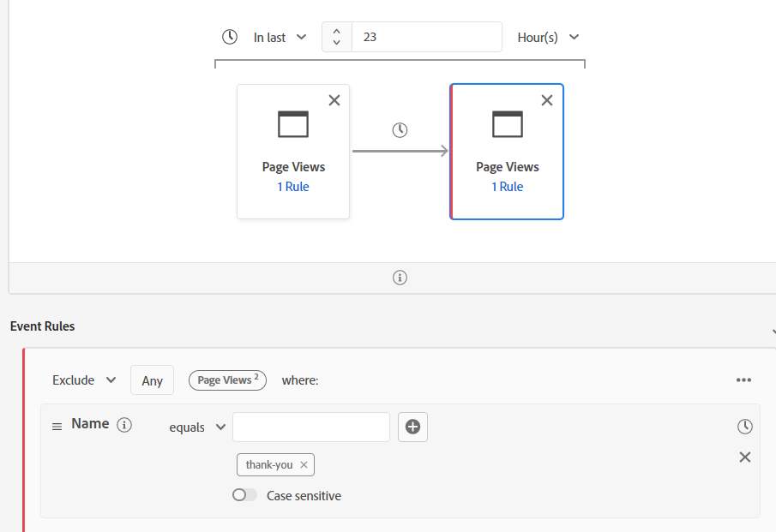Screen dimensions: 776x532
Task: Toggle the Case sensitive switch
Action: pyautogui.click(x=243, y=495)
